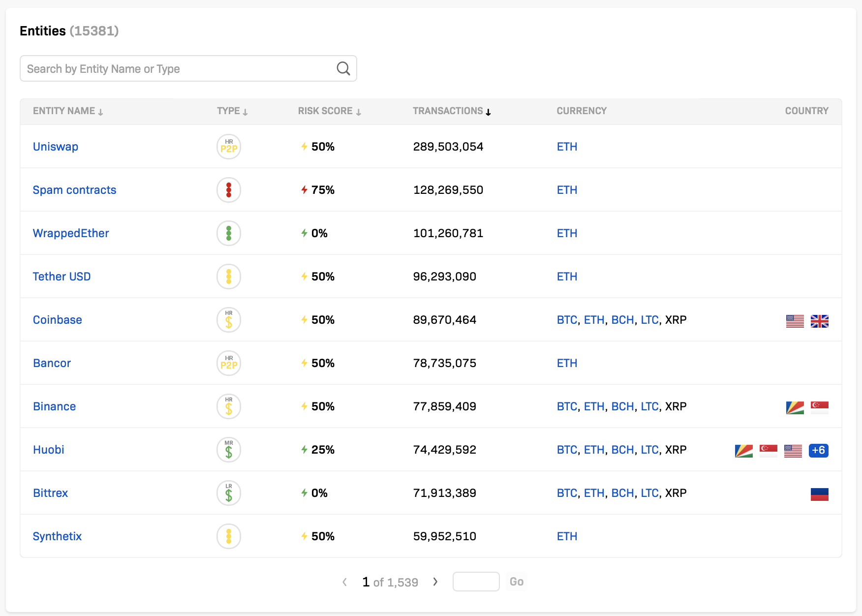The width and height of the screenshot is (862, 616).
Task: Click the Go button
Action: click(517, 582)
